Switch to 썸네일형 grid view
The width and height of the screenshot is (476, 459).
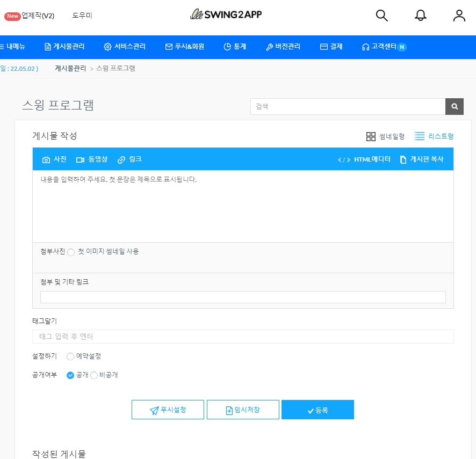click(385, 136)
